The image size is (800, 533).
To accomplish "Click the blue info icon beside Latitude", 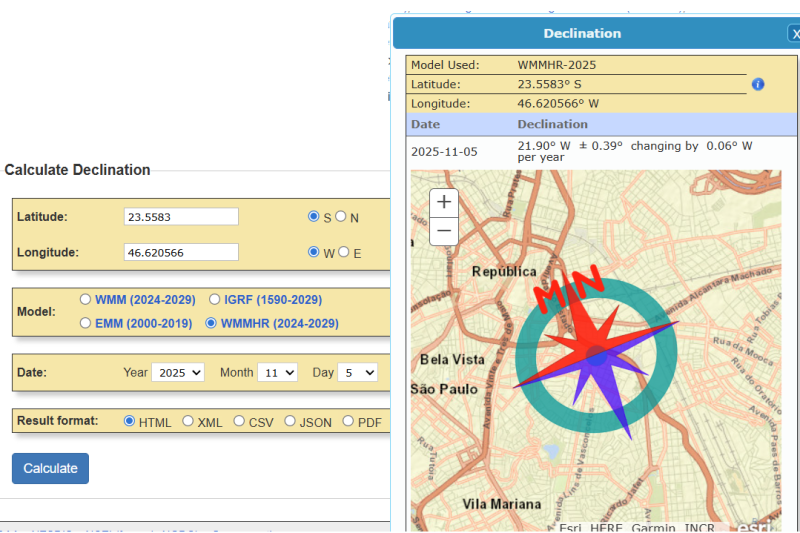I will pos(757,84).
